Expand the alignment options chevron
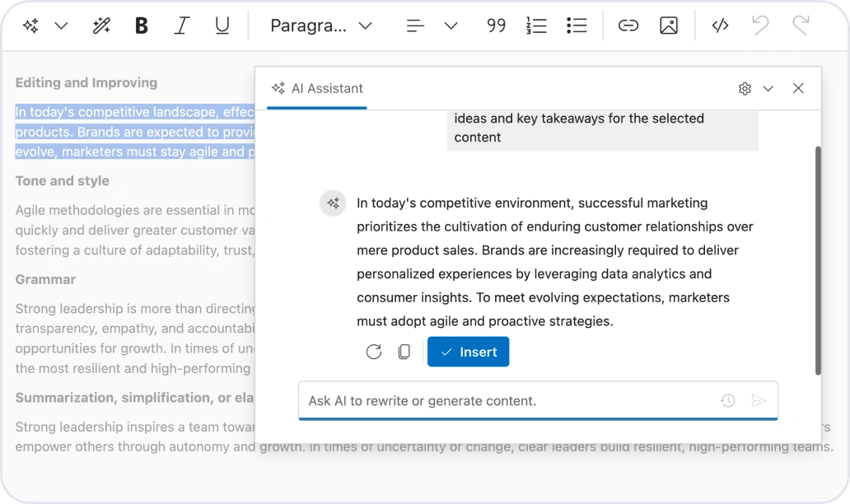This screenshot has height=504, width=850. (451, 26)
